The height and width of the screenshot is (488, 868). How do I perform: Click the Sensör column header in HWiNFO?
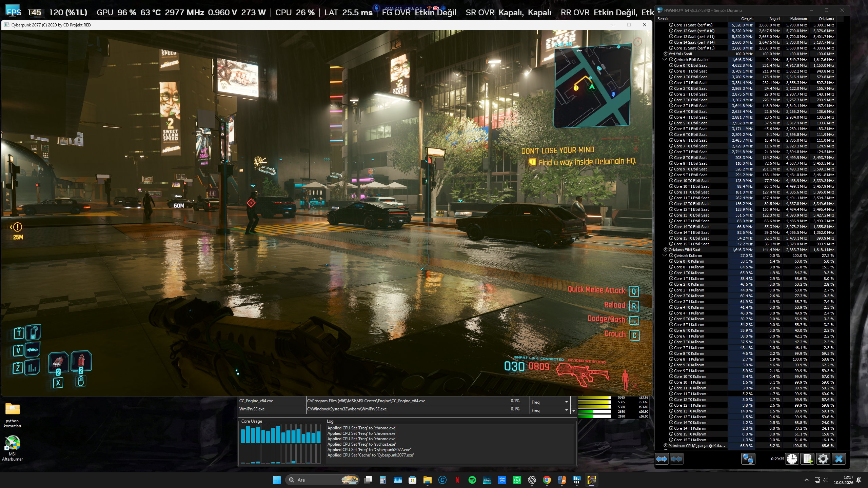pyautogui.click(x=691, y=19)
